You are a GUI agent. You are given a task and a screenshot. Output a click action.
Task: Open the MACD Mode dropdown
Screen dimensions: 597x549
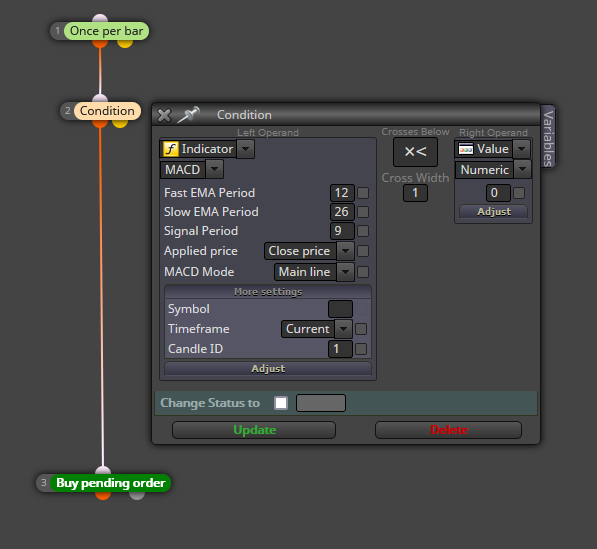(345, 272)
